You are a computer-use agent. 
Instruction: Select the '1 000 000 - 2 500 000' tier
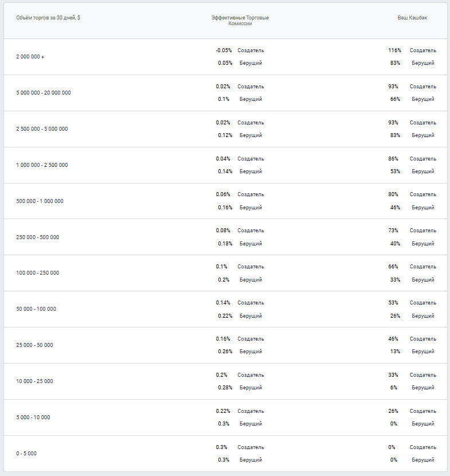click(x=42, y=165)
